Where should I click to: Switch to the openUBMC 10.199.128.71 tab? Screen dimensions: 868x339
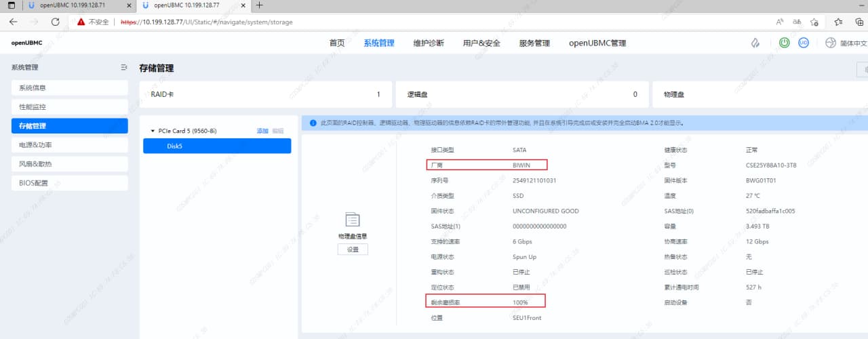(71, 5)
